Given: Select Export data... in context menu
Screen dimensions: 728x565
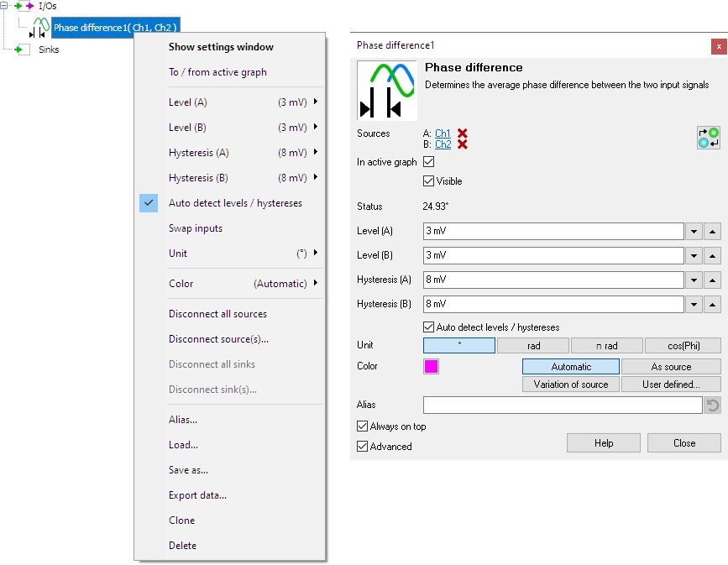Looking at the screenshot, I should click(197, 495).
